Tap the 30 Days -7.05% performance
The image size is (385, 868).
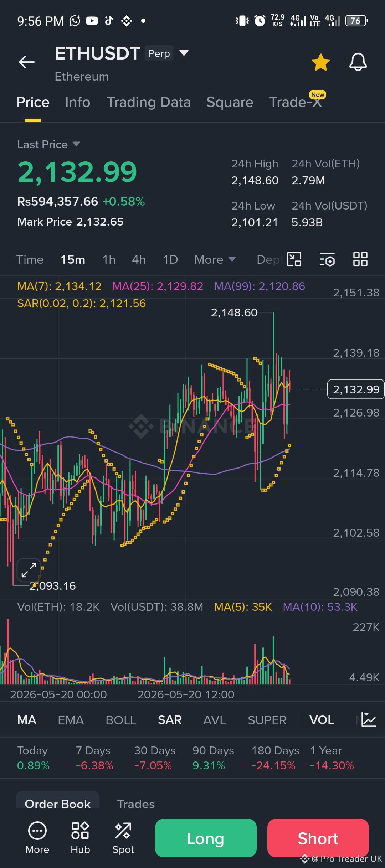155,758
